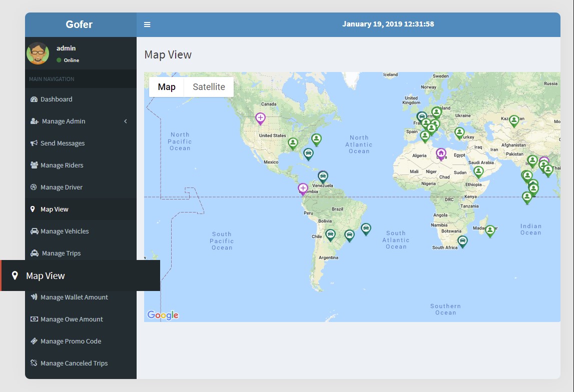
Task: Open Manage Riders in the sidebar
Action: (x=62, y=165)
